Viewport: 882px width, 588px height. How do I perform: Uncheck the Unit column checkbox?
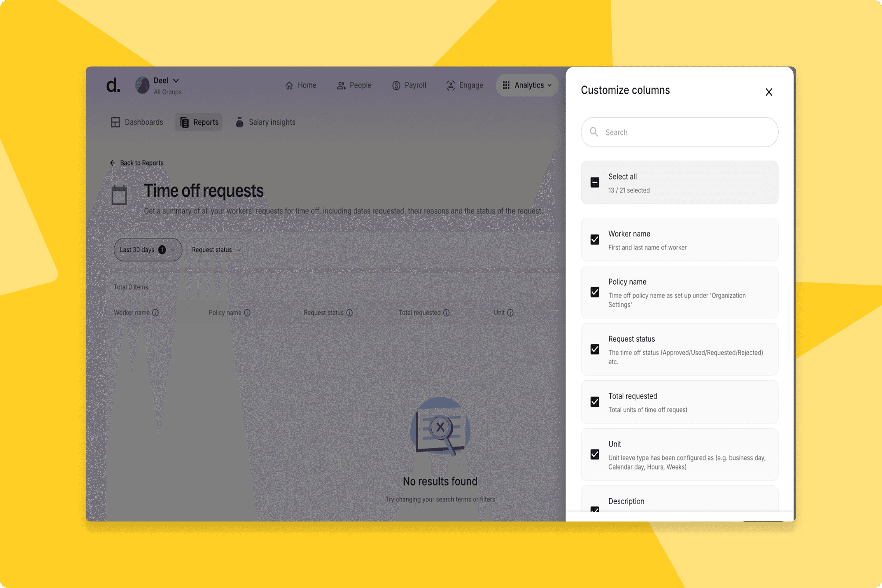point(595,455)
